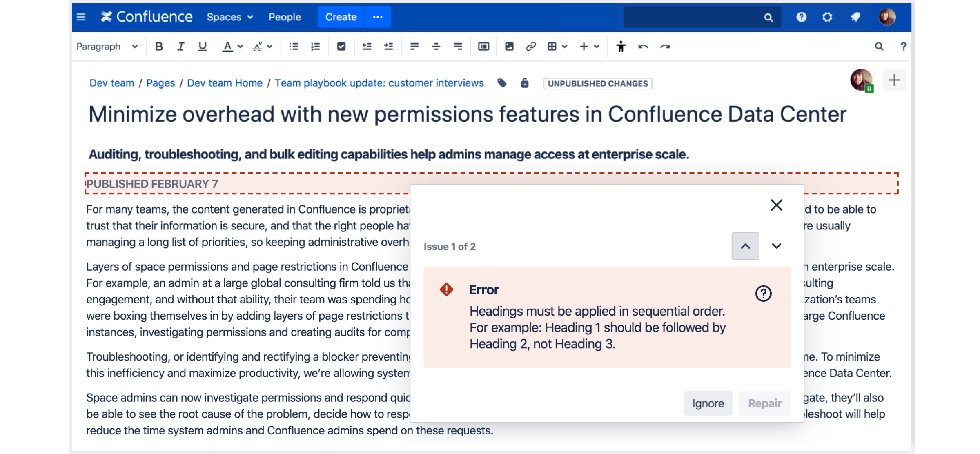Screen dimensions: 980x454
Task: Go to next issue with down chevron
Action: pos(776,246)
